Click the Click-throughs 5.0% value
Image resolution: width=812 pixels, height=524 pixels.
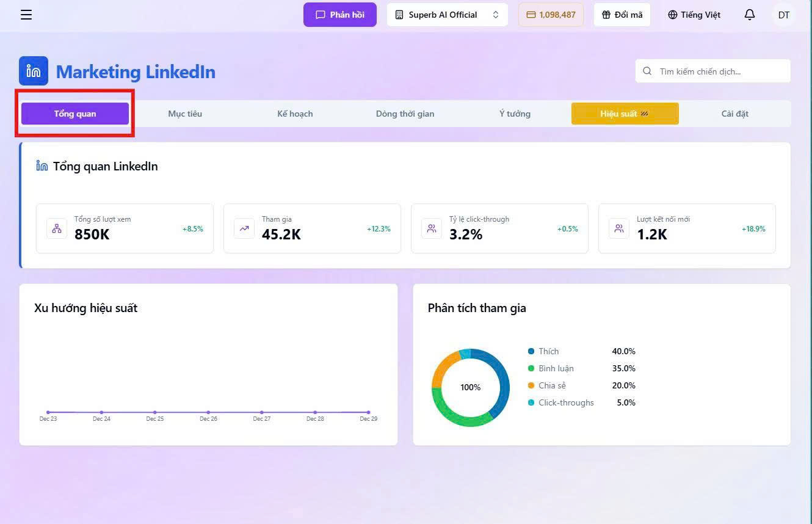tap(626, 402)
